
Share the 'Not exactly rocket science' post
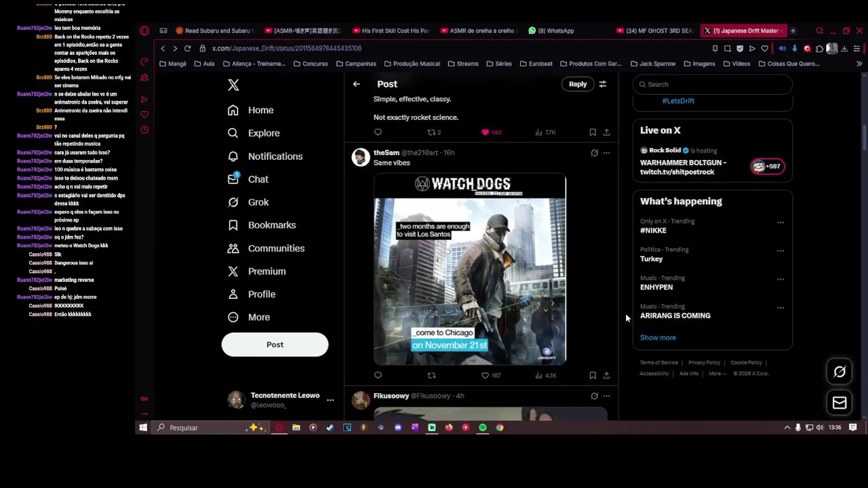(606, 132)
